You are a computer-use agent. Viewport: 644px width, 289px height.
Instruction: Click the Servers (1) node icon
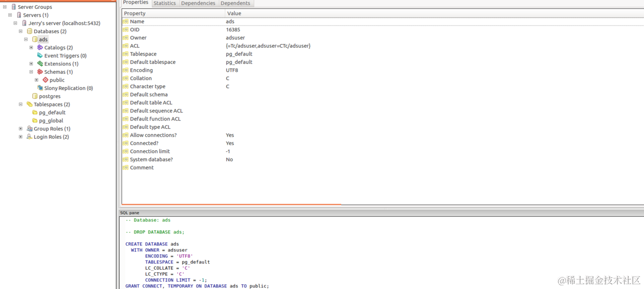(x=19, y=15)
